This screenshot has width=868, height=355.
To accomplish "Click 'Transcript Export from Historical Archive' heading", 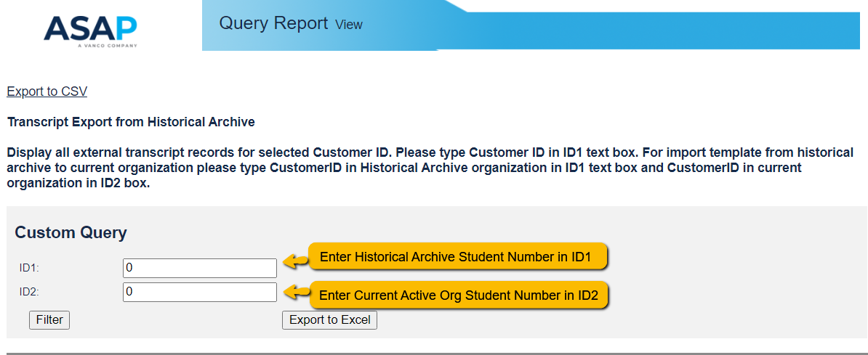I will pos(131,122).
